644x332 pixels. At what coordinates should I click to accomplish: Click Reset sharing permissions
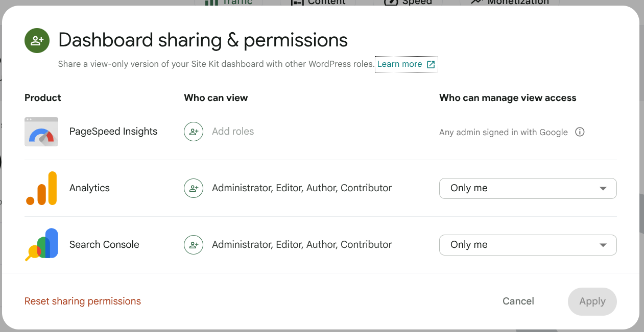point(83,301)
